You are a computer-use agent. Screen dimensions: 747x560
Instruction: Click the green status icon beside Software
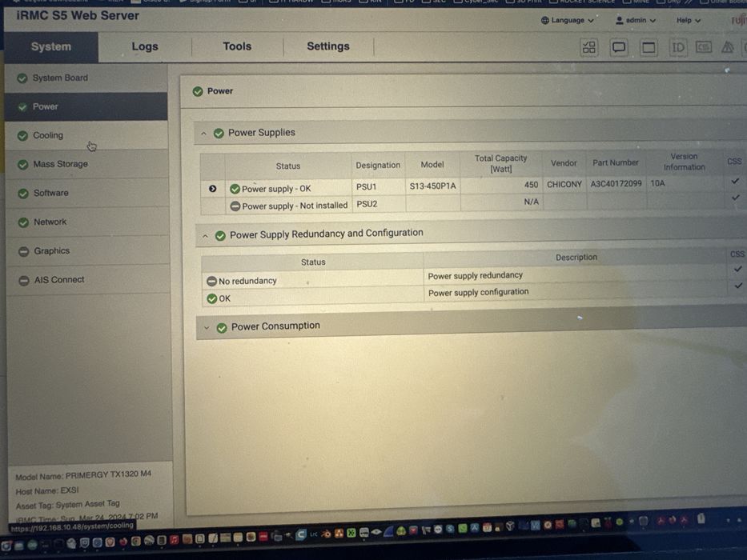pos(23,194)
